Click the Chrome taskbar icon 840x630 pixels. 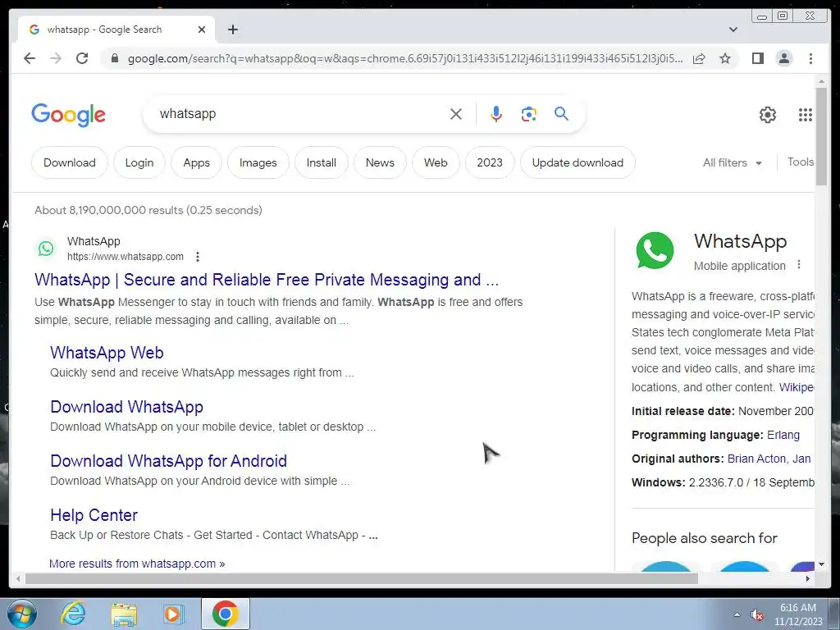(225, 614)
